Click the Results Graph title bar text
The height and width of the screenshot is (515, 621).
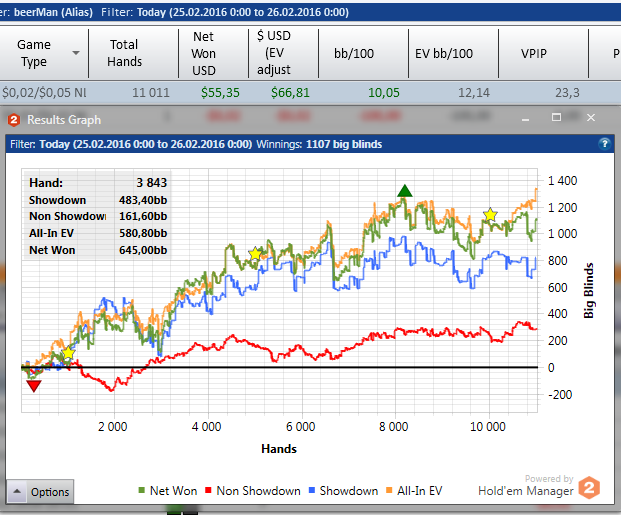64,120
